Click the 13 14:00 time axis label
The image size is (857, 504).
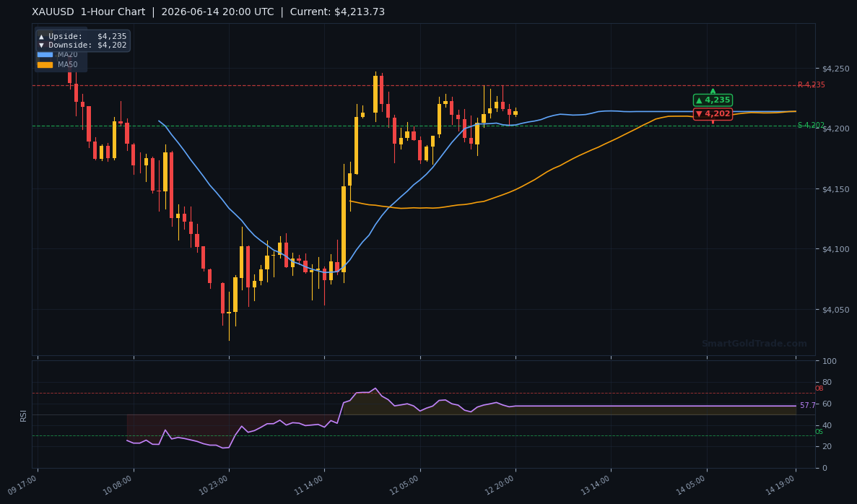596,485
